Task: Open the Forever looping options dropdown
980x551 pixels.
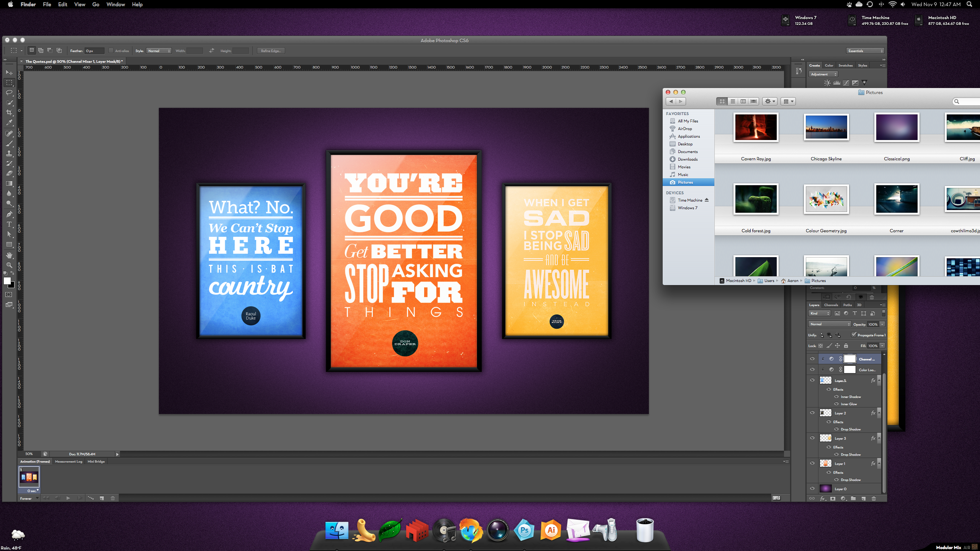Action: click(x=29, y=498)
